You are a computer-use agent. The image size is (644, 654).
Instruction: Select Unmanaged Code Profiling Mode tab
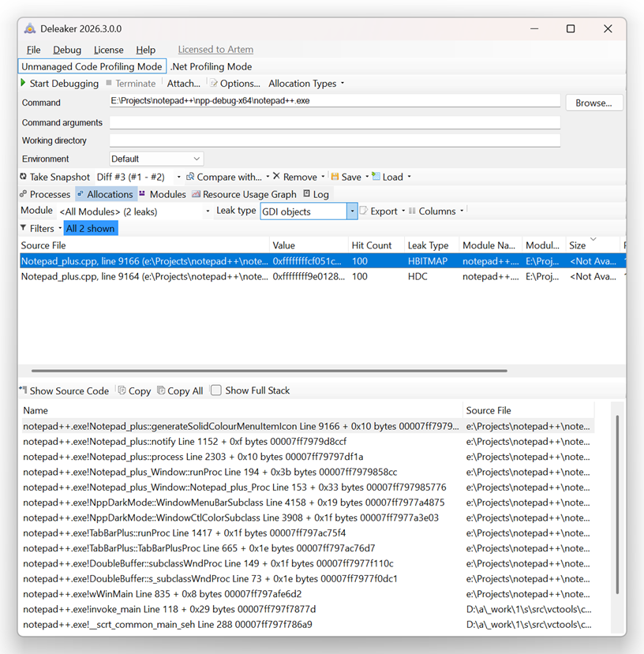[x=92, y=66]
